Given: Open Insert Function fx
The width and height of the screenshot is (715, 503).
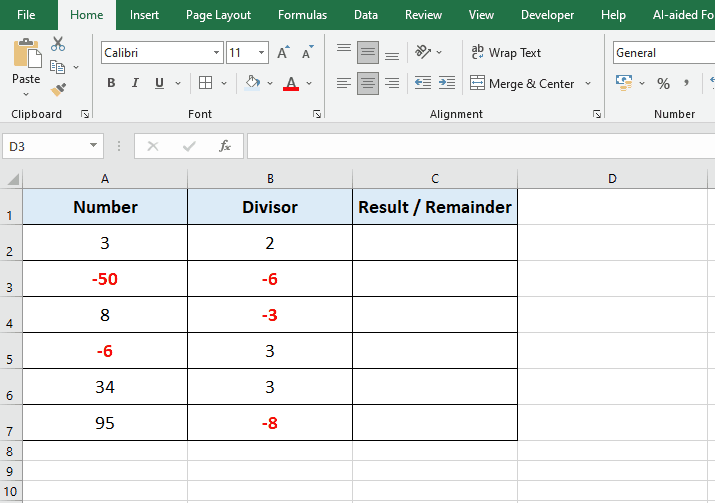Looking at the screenshot, I should tap(225, 146).
